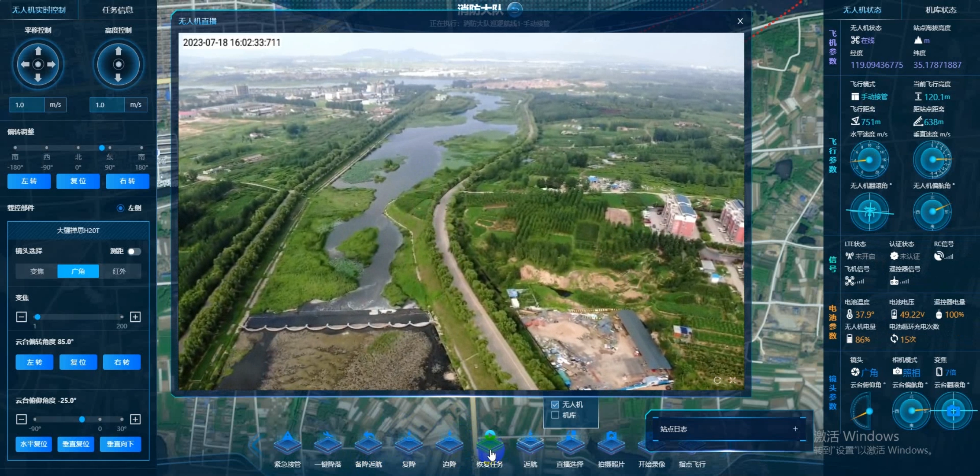Viewport: 980px width, 476px height.
Task: Click the 49.22V battery voltage value
Action: [x=912, y=315]
